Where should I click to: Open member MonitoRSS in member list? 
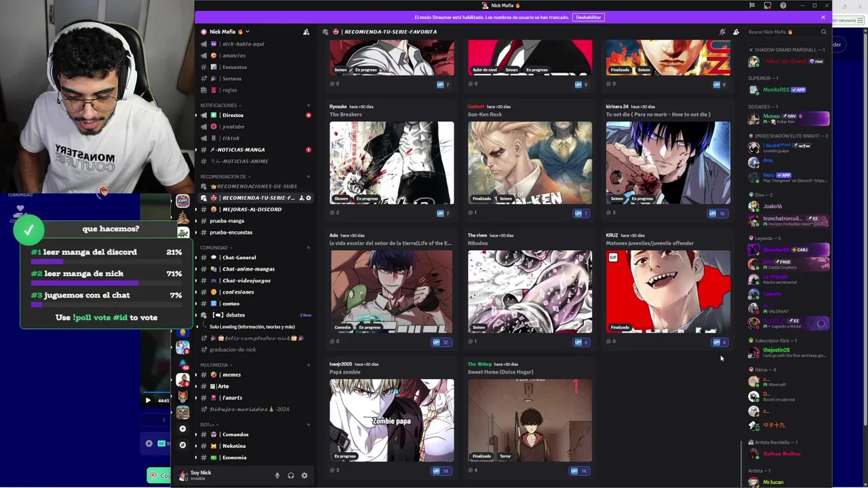point(789,89)
